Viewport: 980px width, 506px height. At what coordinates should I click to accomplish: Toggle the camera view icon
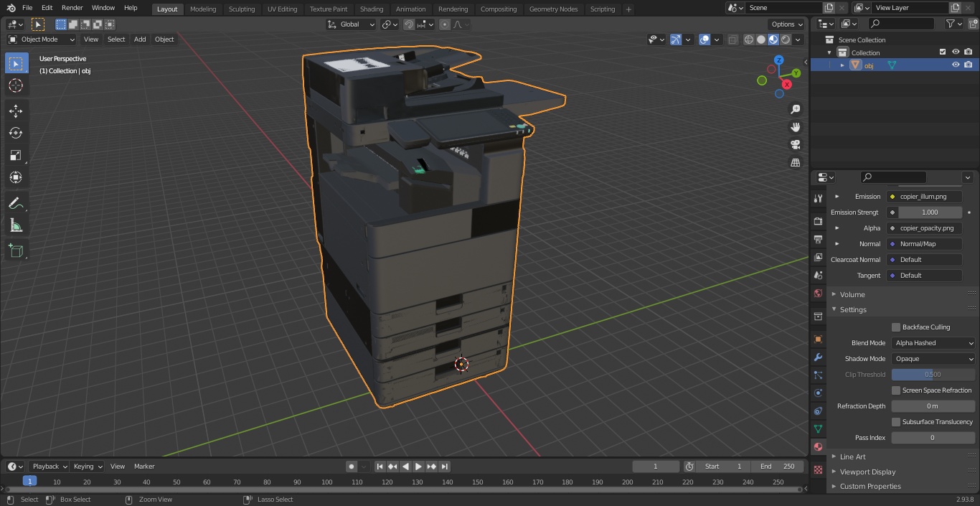tap(796, 145)
